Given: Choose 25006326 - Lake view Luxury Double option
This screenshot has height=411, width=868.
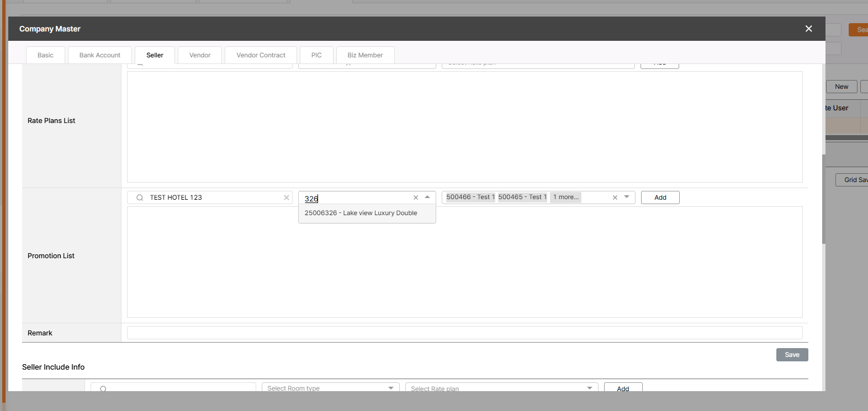Looking at the screenshot, I should [x=367, y=213].
